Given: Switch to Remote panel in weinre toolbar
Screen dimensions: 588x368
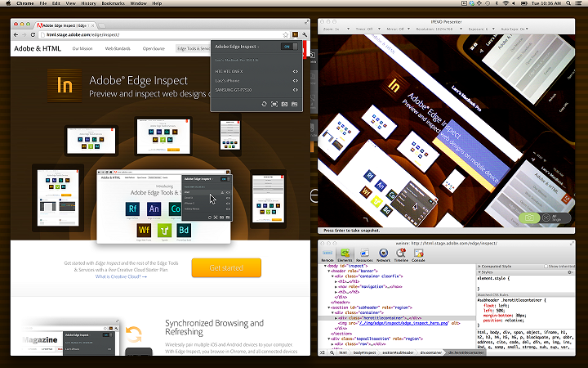Looking at the screenshot, I should [327, 255].
